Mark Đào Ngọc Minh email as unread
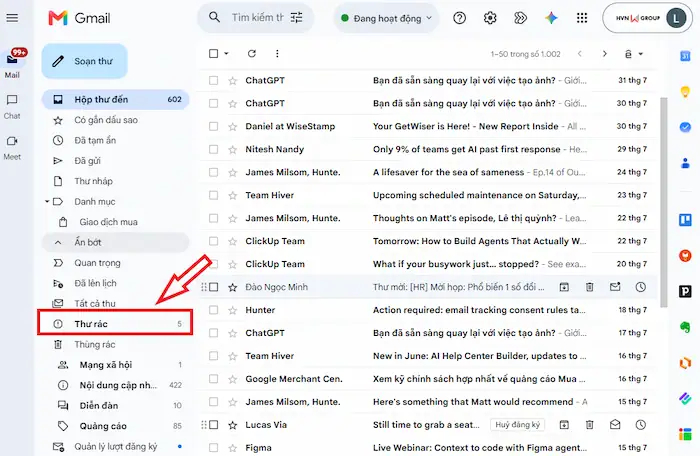The width and height of the screenshot is (700, 456). 615,287
